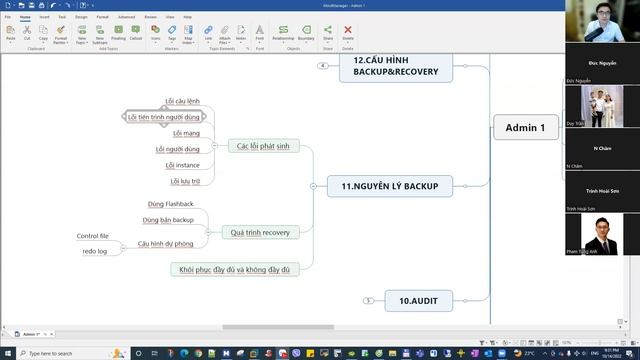
Task: Click Trịnh Hoài Sơn's participant tile
Action: click(x=602, y=191)
